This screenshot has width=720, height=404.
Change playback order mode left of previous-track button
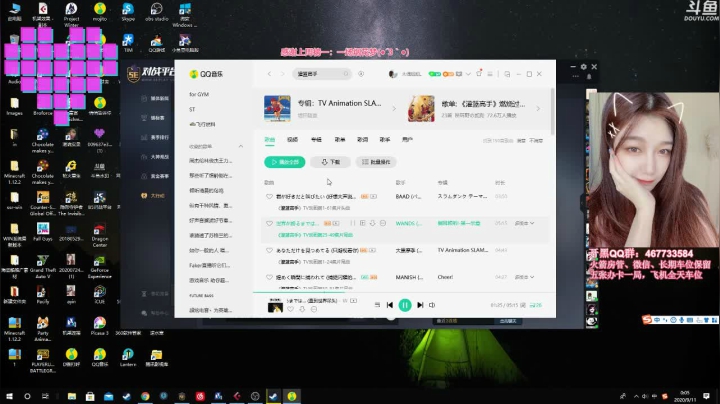point(377,305)
